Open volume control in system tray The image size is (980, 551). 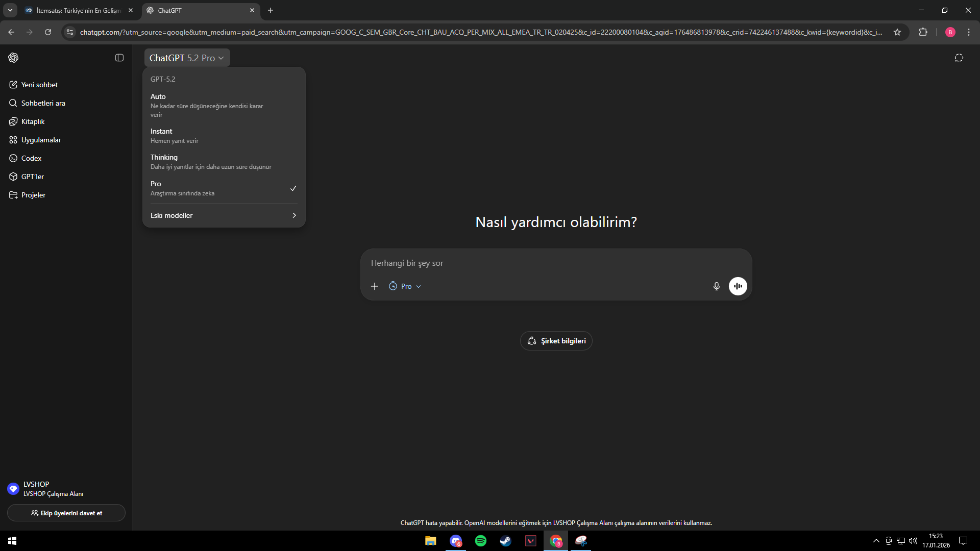click(x=913, y=541)
